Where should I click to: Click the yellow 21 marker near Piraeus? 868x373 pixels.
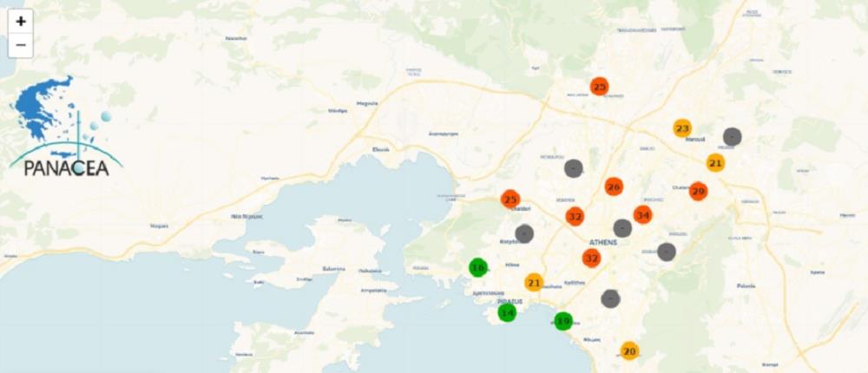[534, 282]
